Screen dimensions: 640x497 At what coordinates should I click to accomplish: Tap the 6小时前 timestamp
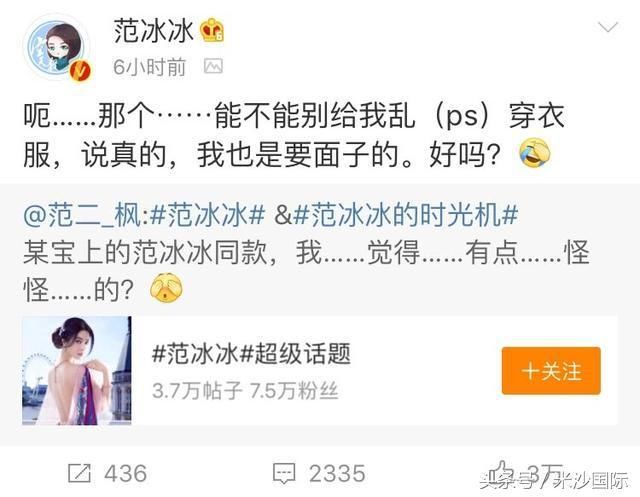pyautogui.click(x=149, y=67)
